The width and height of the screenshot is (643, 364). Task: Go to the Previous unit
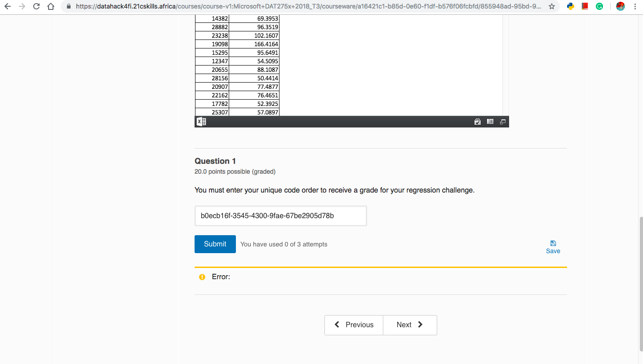pyautogui.click(x=354, y=325)
